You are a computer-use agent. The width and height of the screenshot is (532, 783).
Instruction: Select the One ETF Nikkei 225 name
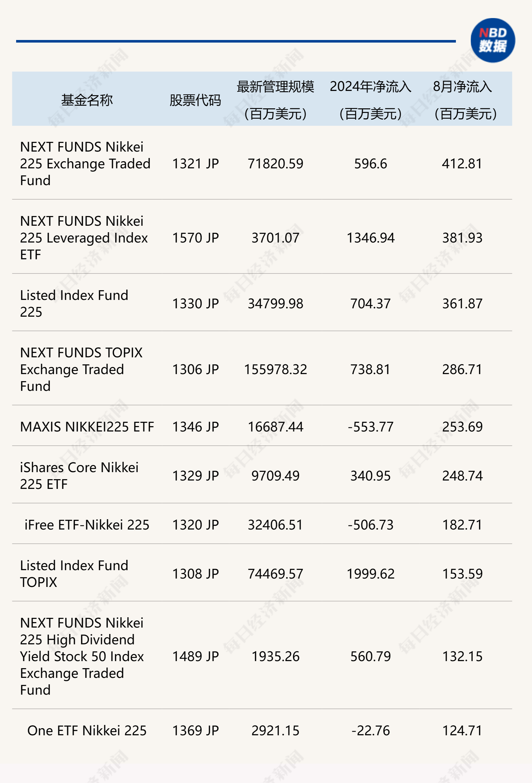(87, 730)
